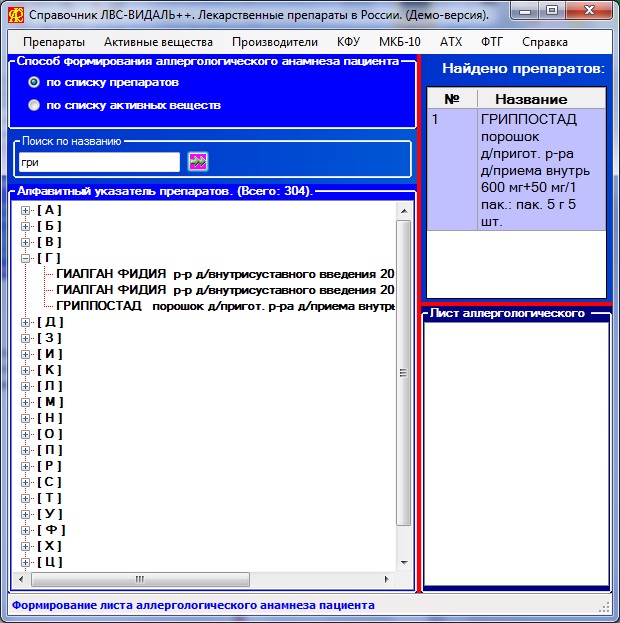Click the search by name input field

click(x=99, y=162)
